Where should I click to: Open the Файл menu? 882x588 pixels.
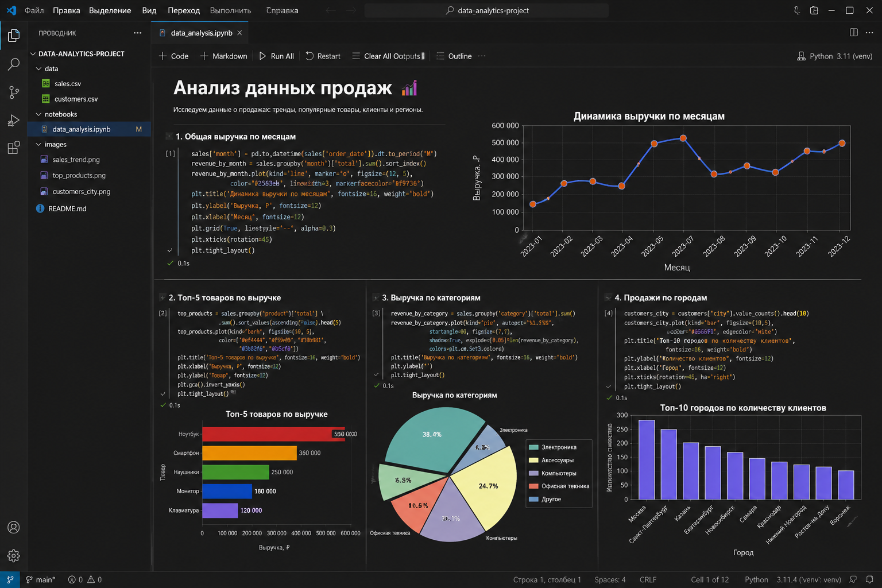34,10
